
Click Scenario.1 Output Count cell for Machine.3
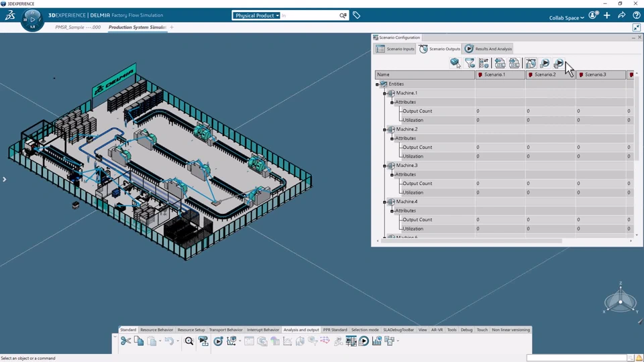coord(500,184)
